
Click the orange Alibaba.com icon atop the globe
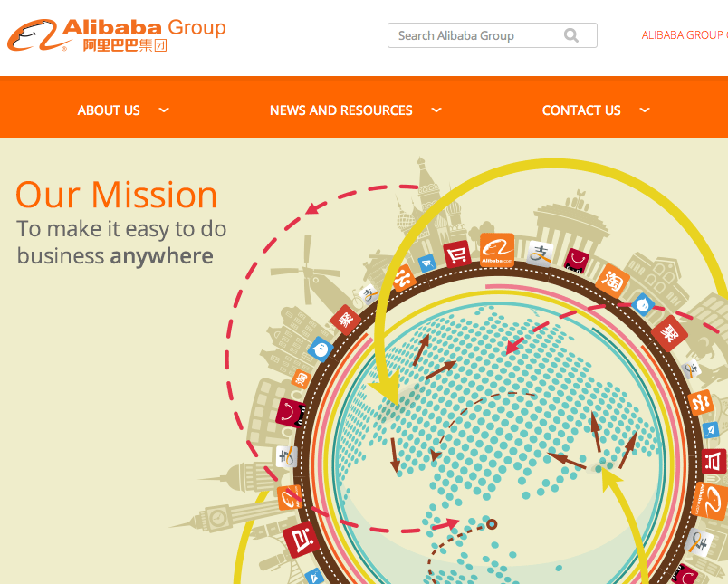497,250
